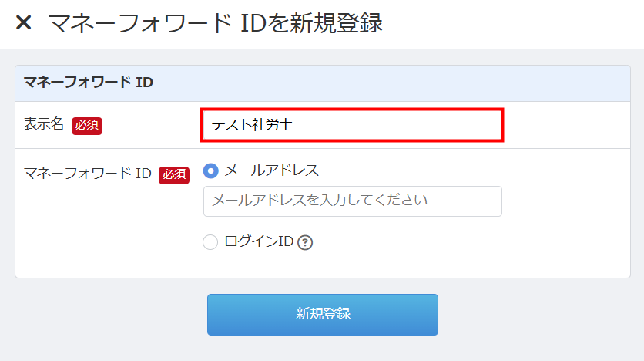Choose the ログインID radio option
Viewport: 644px width, 361px height.
click(x=210, y=242)
